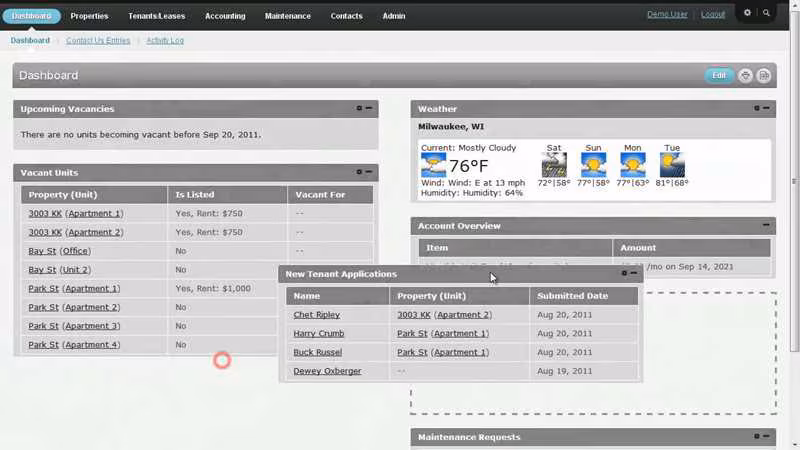Image resolution: width=800 pixels, height=450 pixels.
Task: Open Chet Ripley's application link
Action: point(316,315)
